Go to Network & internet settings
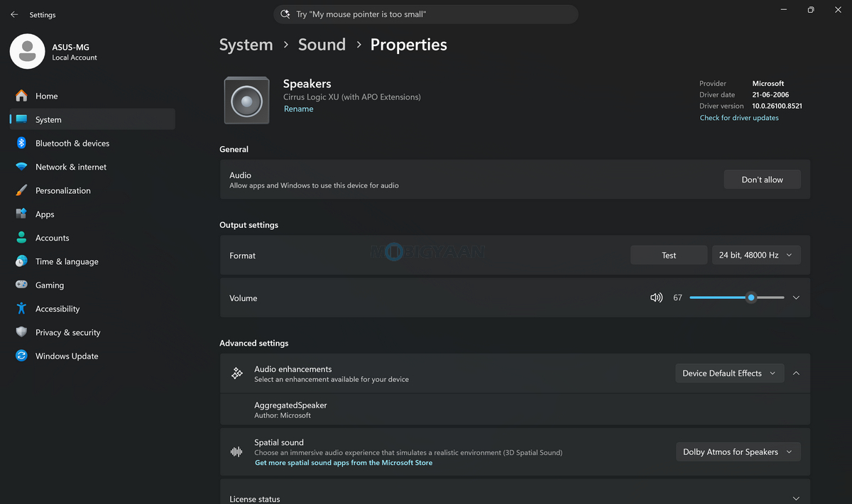The image size is (852, 504). pos(92,167)
